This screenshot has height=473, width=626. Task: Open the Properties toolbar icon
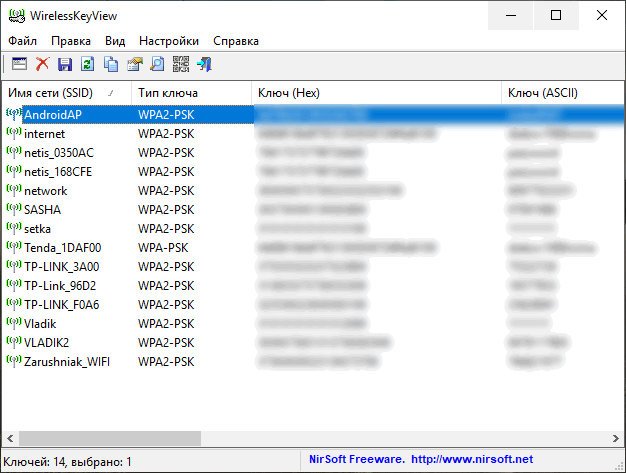click(x=135, y=64)
